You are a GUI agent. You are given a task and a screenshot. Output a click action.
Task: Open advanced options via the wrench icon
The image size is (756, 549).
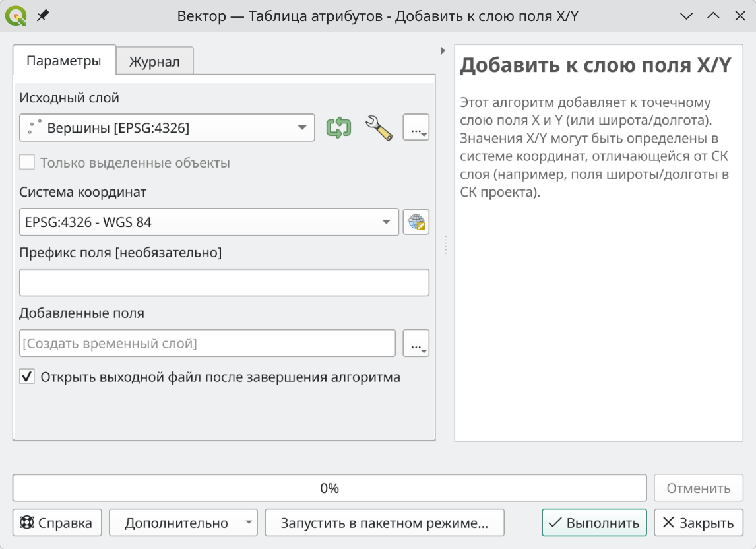pos(379,127)
